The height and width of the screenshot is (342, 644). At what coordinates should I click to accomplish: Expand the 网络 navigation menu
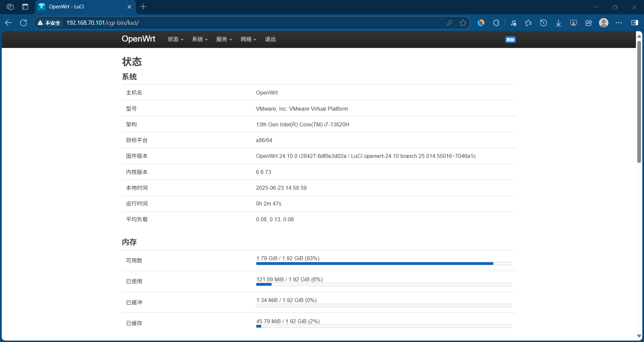click(249, 39)
